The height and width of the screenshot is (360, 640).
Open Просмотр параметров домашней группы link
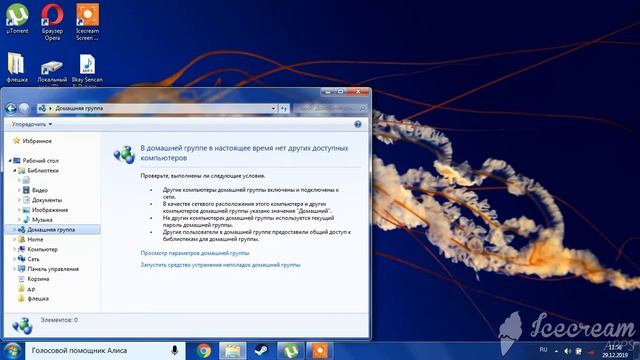click(x=195, y=253)
